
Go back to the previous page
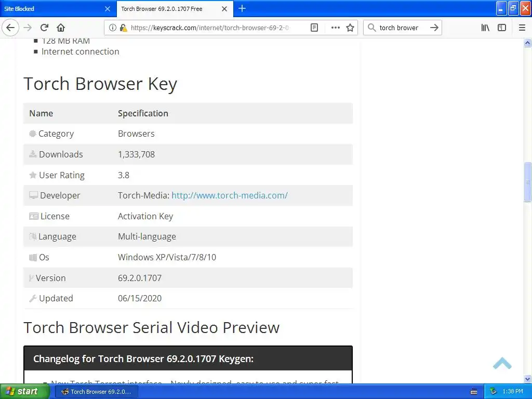pos(10,28)
